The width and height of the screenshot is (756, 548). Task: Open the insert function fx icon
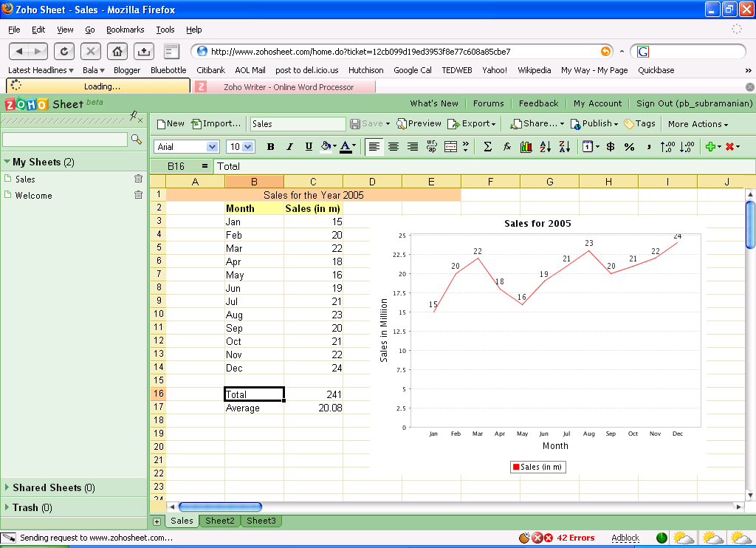506,146
